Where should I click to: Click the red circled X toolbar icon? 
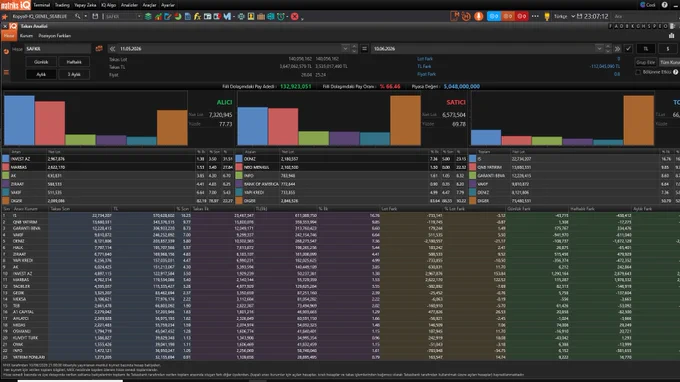tap(294, 16)
